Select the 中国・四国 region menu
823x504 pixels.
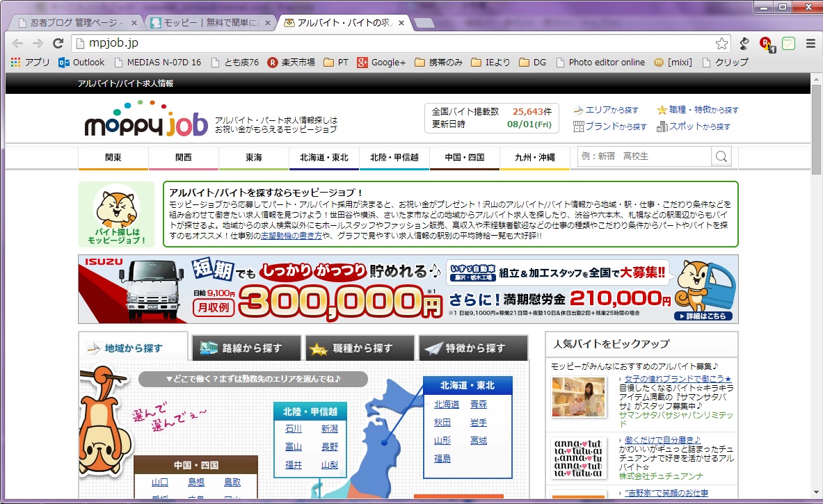[x=465, y=157]
